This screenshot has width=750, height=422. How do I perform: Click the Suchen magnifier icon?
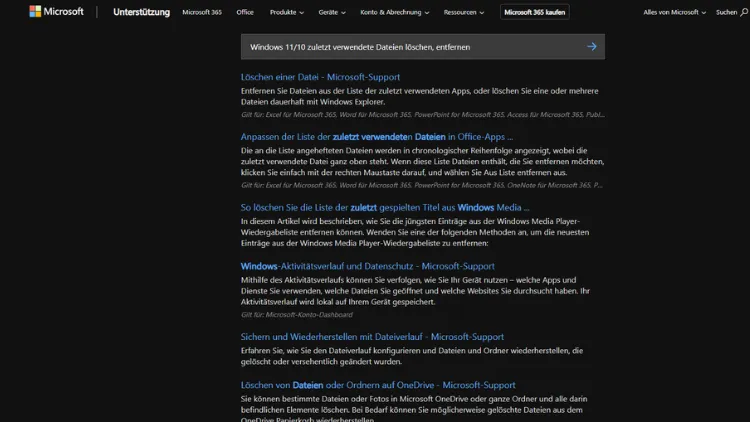pos(744,12)
